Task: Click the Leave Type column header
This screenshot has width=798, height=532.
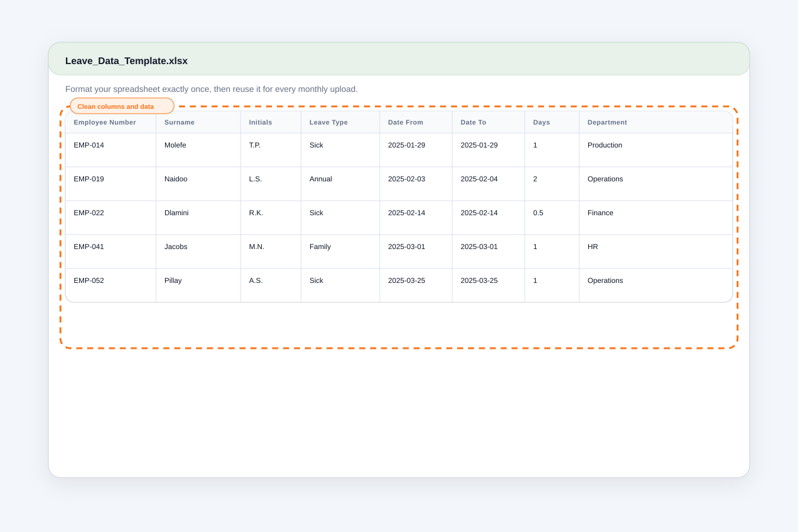Action: [340, 122]
